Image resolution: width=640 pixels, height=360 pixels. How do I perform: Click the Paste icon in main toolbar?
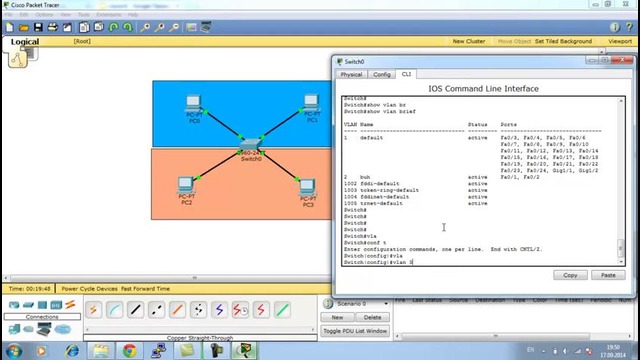pyautogui.click(x=99, y=27)
